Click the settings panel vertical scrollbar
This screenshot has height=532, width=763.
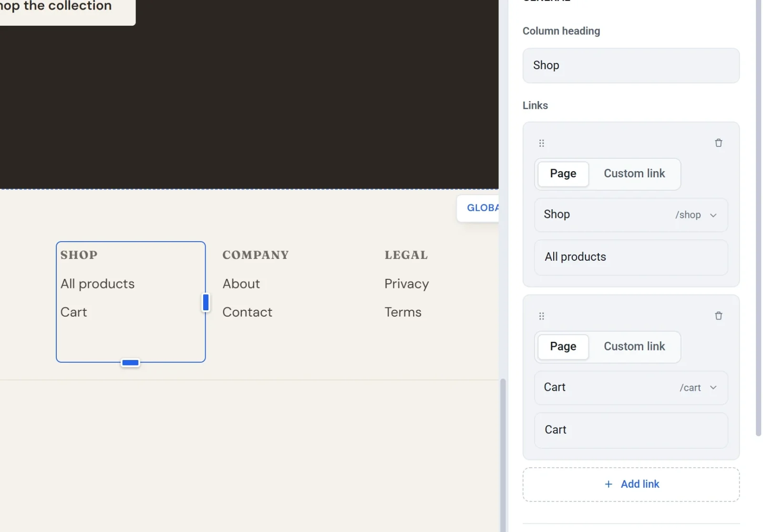pos(758,218)
